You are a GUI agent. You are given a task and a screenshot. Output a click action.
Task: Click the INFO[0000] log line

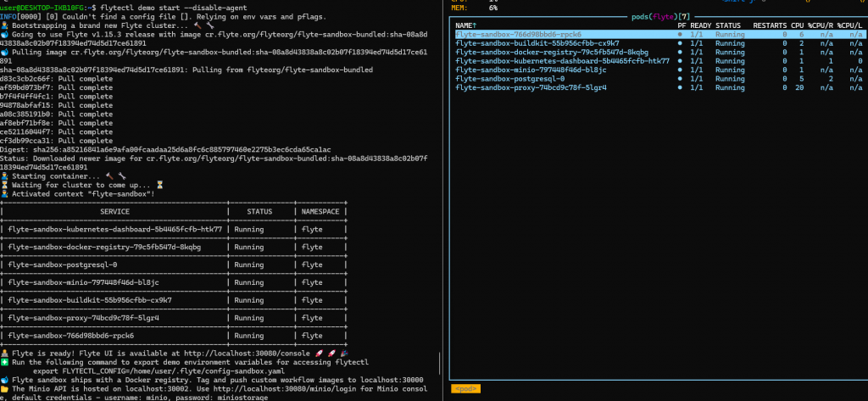tap(164, 17)
